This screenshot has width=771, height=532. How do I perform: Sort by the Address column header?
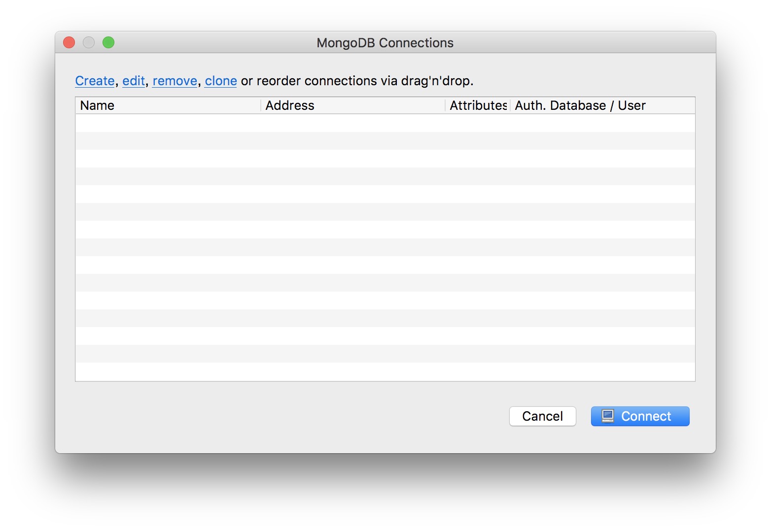pyautogui.click(x=353, y=105)
